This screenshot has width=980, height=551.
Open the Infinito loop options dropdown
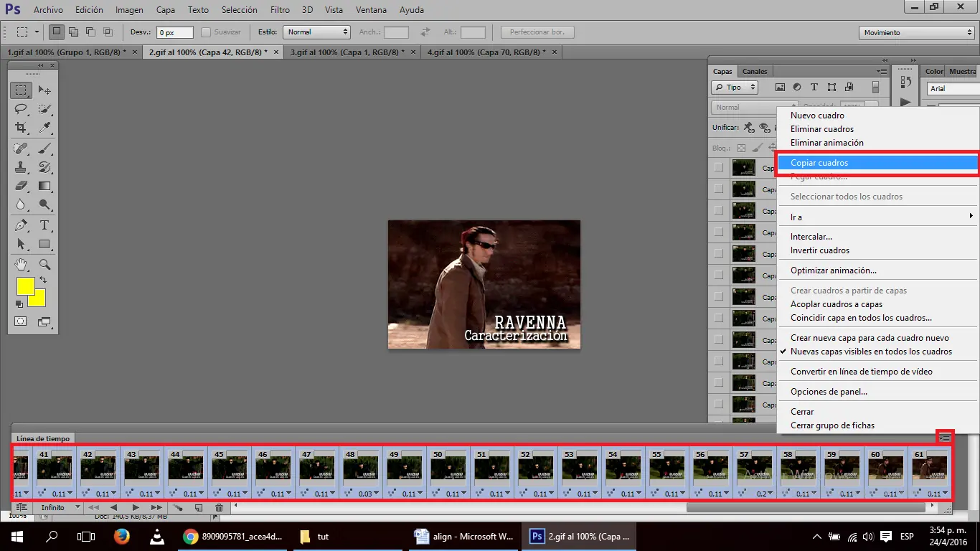click(x=60, y=508)
